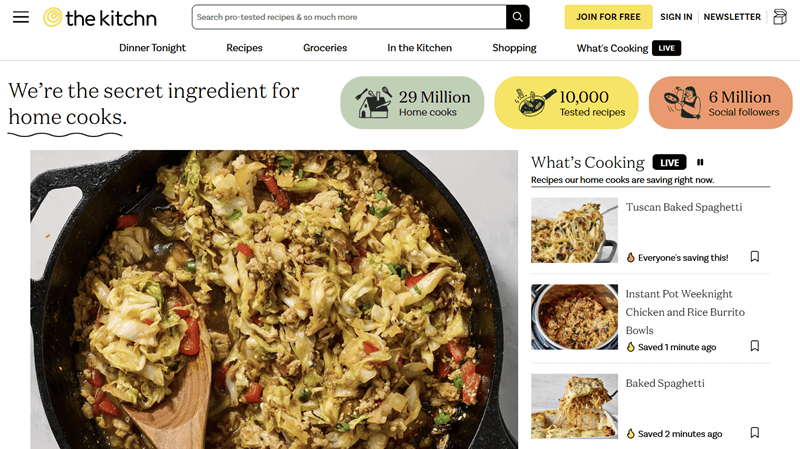
Task: Click into the recipe search field
Action: point(349,17)
